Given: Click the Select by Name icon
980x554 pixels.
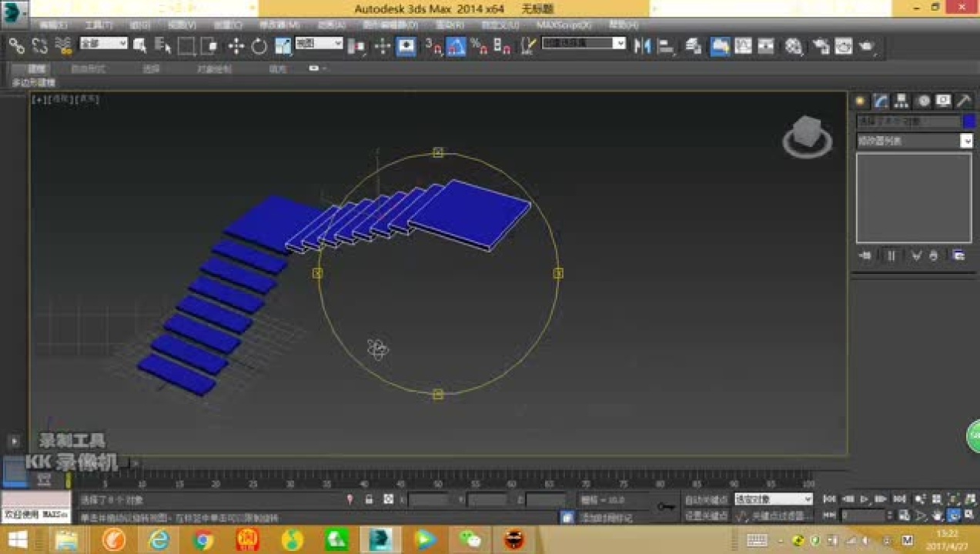Looking at the screenshot, I should [x=164, y=45].
